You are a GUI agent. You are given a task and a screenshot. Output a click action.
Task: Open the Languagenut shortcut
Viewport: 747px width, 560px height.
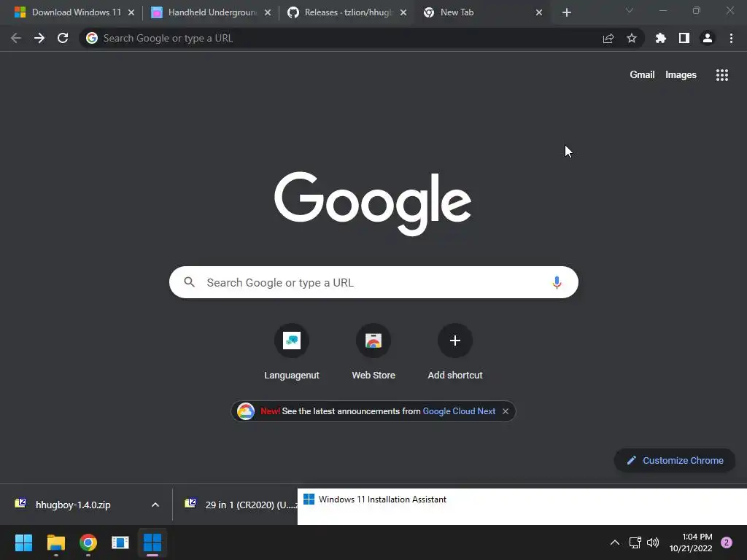(x=292, y=351)
